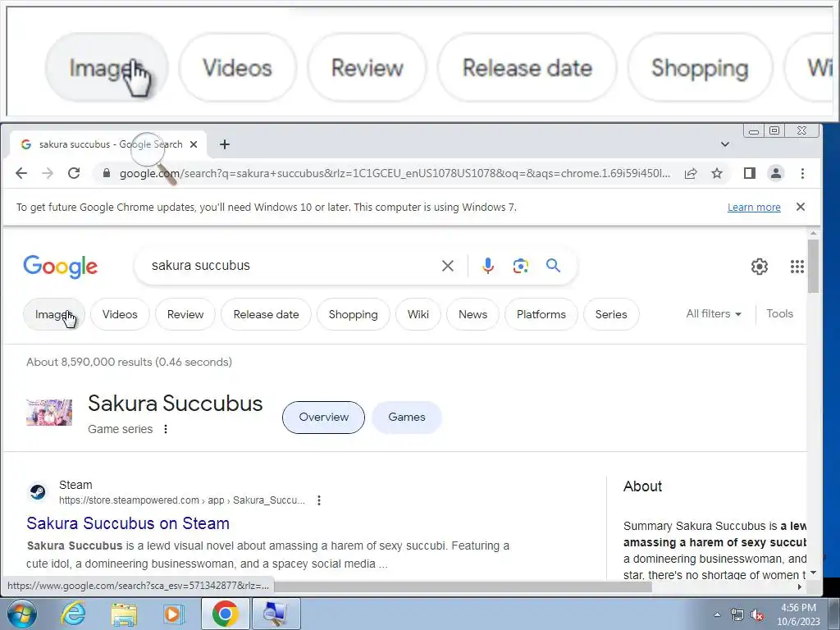The width and height of the screenshot is (840, 630).
Task: Select the Images filter chip in browser
Action: click(x=54, y=314)
